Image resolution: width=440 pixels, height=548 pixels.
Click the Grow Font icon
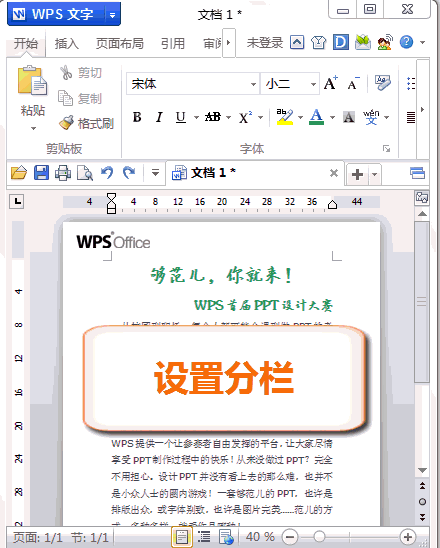[331, 84]
